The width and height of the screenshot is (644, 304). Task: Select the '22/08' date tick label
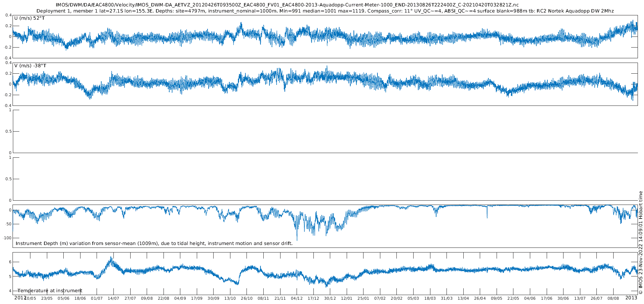pyautogui.click(x=164, y=298)
